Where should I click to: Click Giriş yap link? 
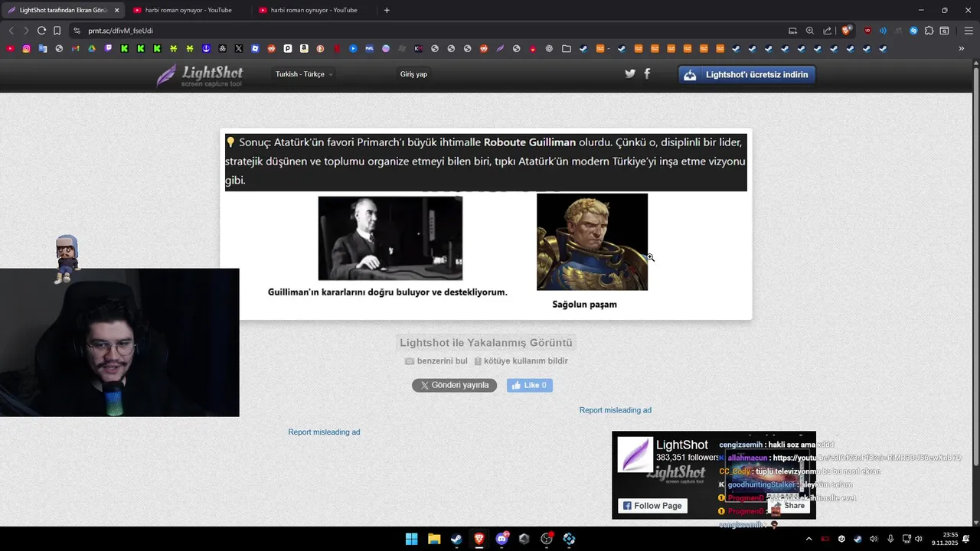coord(413,74)
